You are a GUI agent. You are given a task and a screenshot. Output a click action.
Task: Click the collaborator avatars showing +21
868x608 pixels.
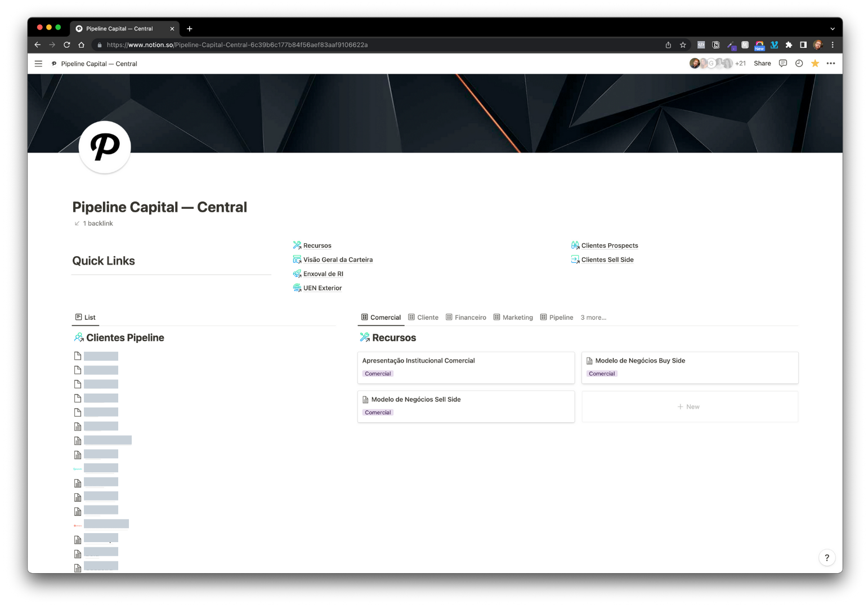pyautogui.click(x=718, y=64)
